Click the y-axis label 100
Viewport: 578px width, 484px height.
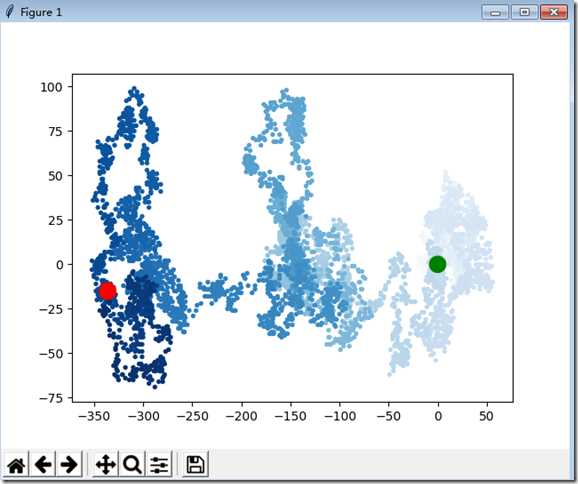[51, 87]
